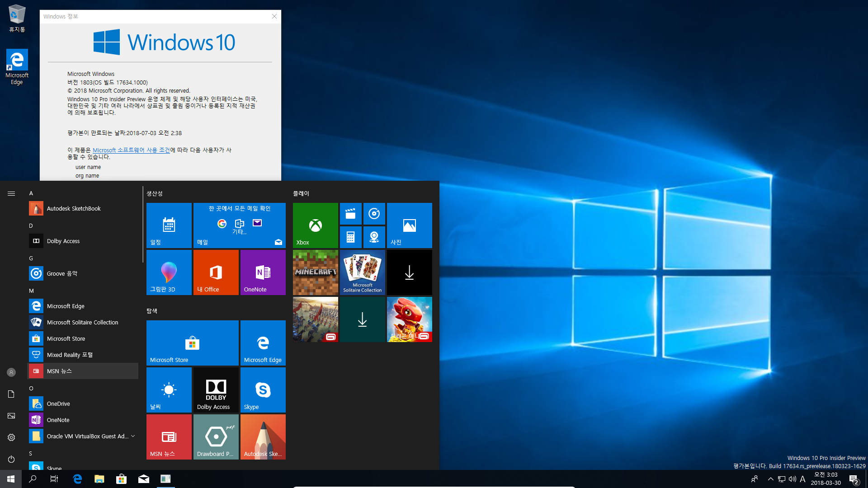This screenshot has height=488, width=868.
Task: Open the Movies & TV small tile
Action: 351,214
